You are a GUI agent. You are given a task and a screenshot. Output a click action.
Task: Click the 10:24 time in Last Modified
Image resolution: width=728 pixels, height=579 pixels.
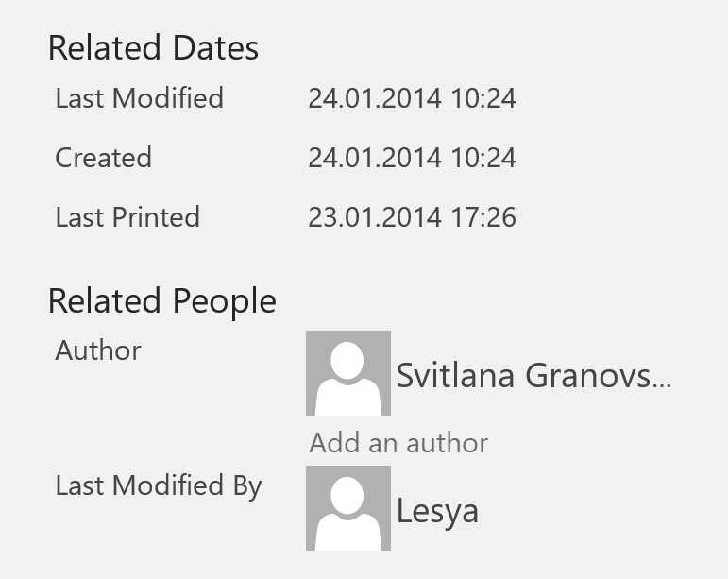(483, 98)
